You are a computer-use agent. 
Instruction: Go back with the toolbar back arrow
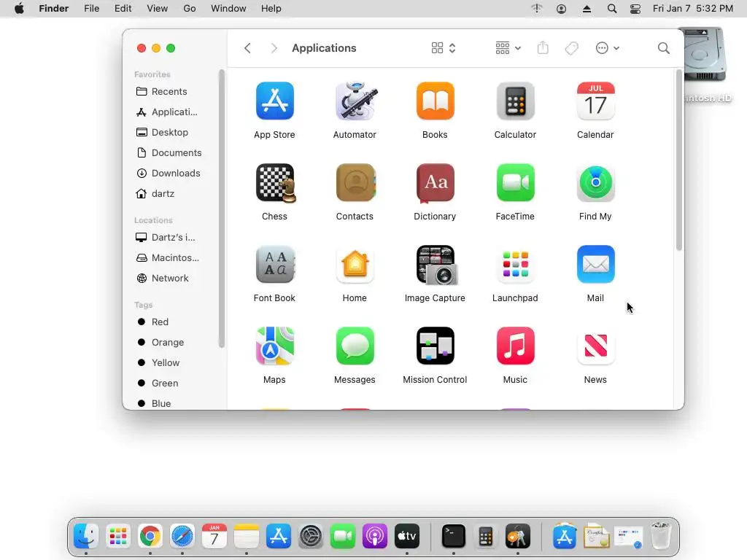247,48
